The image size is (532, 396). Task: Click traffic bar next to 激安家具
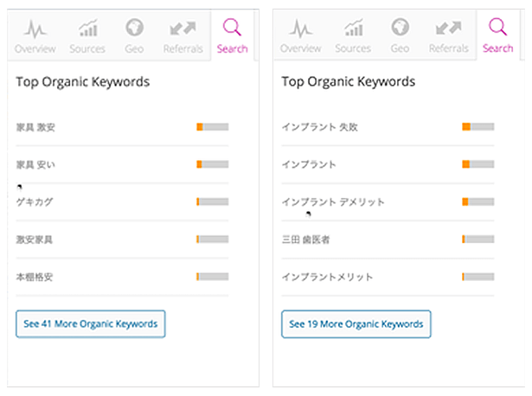tap(212, 239)
